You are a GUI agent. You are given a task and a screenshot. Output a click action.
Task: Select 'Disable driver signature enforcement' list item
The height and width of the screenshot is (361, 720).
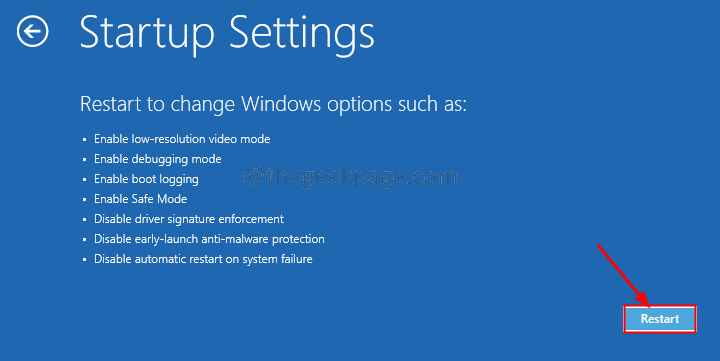pos(189,219)
